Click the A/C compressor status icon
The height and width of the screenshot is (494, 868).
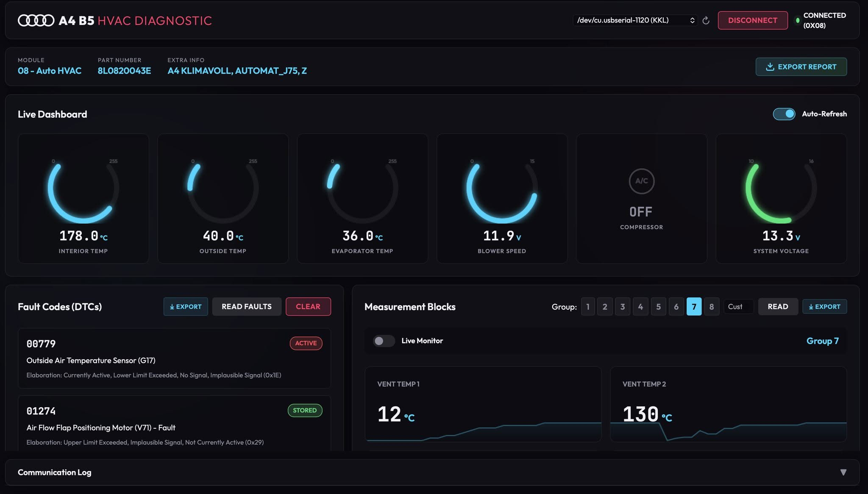click(641, 181)
